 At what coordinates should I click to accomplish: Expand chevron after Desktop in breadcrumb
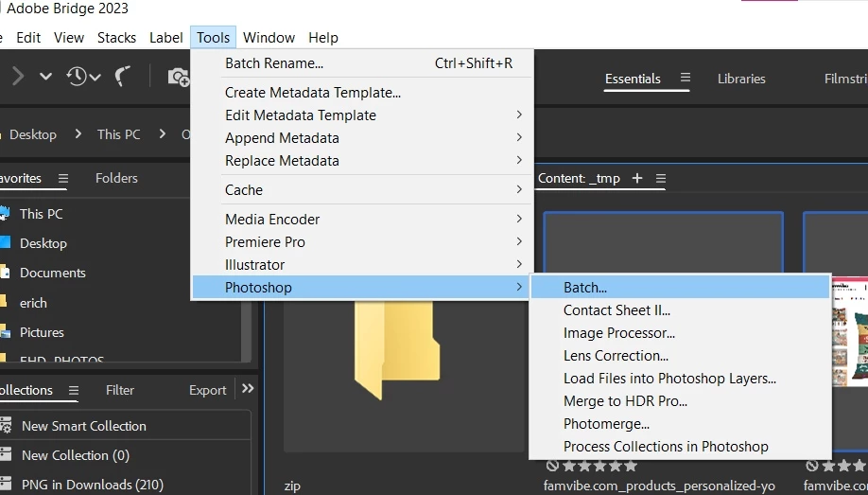[78, 134]
